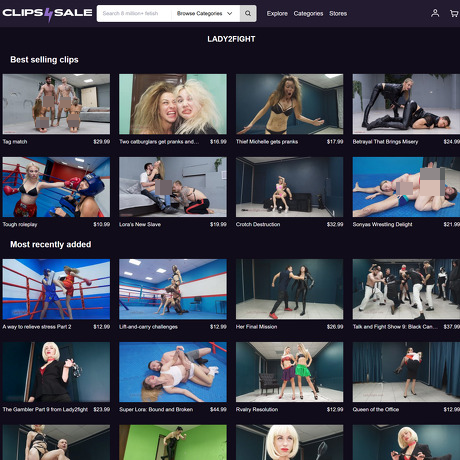Click the $32.99 price of Crotch Destruction
This screenshot has height=460, width=460.
tap(335, 224)
